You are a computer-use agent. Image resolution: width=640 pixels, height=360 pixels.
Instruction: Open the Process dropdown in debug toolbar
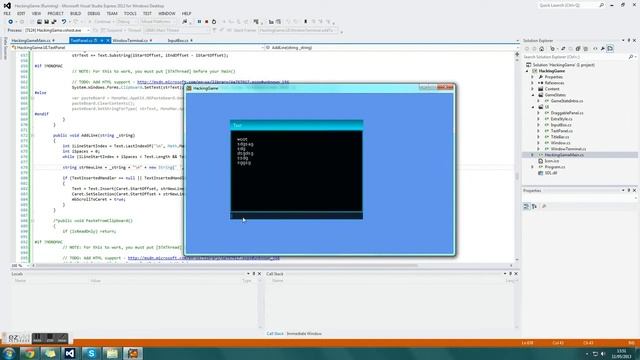(89, 30)
